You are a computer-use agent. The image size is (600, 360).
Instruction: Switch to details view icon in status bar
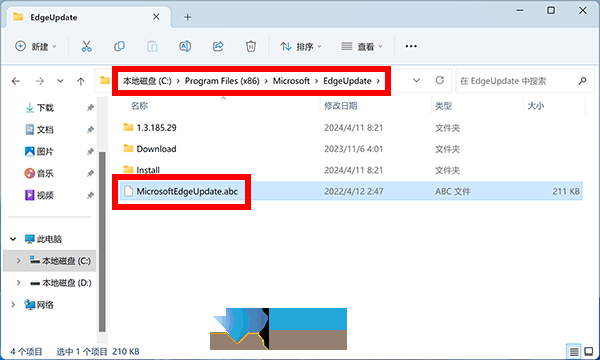[x=574, y=352]
